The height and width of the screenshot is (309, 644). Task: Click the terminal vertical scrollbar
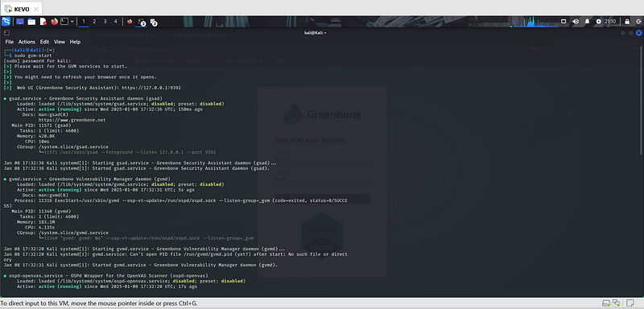pos(642,101)
